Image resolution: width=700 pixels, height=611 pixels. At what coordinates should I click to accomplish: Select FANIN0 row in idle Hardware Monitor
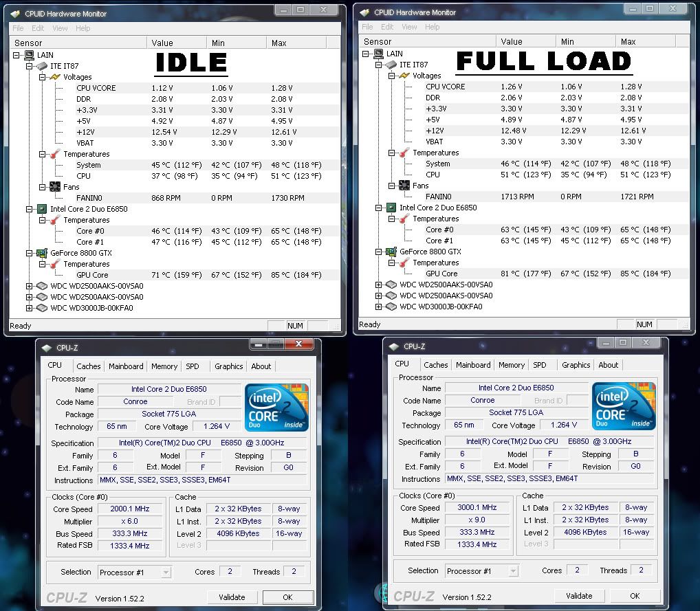tap(175, 198)
